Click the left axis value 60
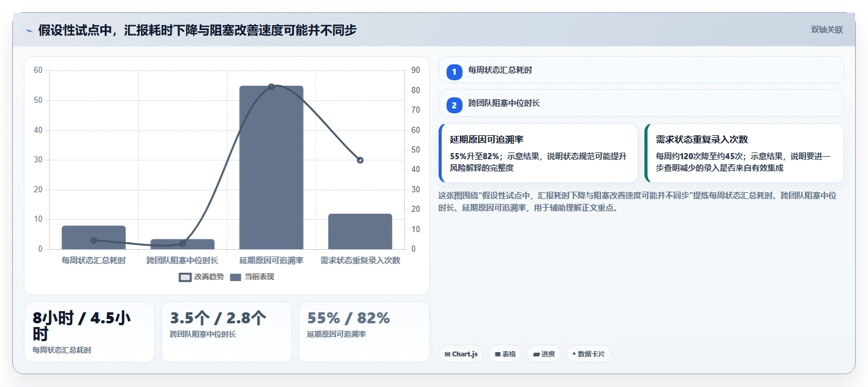Viewport: 868px width, 387px height. coord(38,70)
